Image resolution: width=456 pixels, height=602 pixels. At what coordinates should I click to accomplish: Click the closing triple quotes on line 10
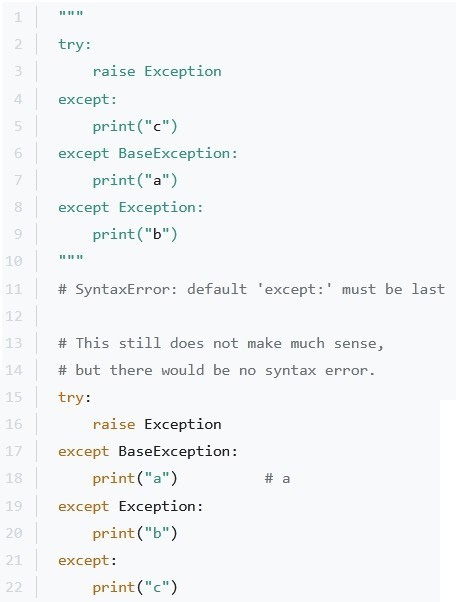pyautogui.click(x=71, y=258)
